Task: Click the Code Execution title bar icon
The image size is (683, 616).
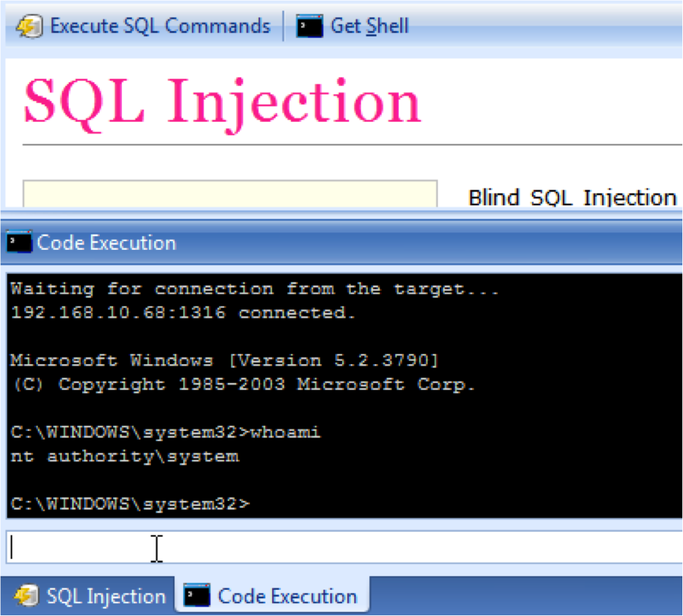Action: (x=18, y=242)
